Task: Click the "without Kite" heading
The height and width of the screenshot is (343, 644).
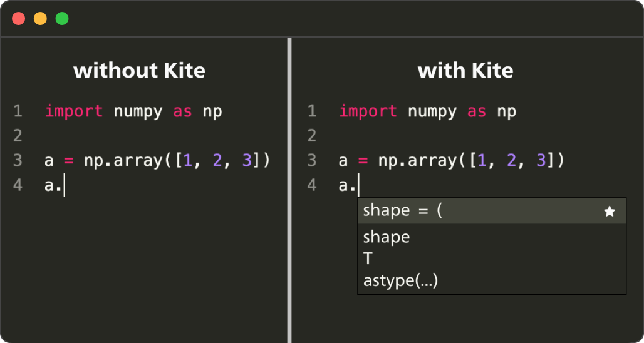Action: point(139,70)
